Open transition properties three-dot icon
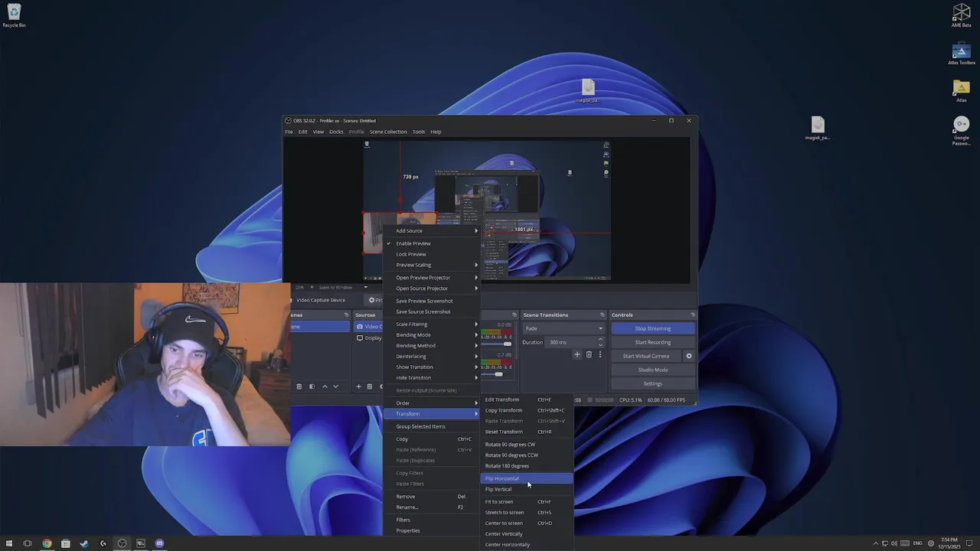This screenshot has width=980, height=551. [599, 354]
